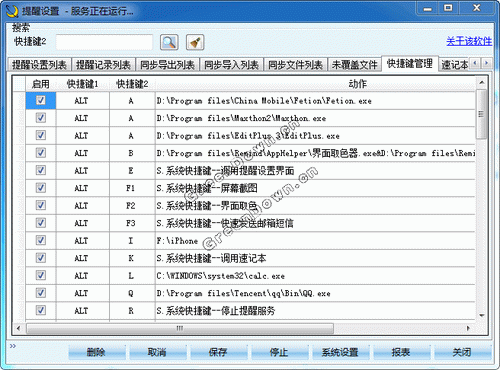500x370 pixels.
Task: Toggle the checkbox for ALT Q QQ.exe
Action: (x=41, y=293)
